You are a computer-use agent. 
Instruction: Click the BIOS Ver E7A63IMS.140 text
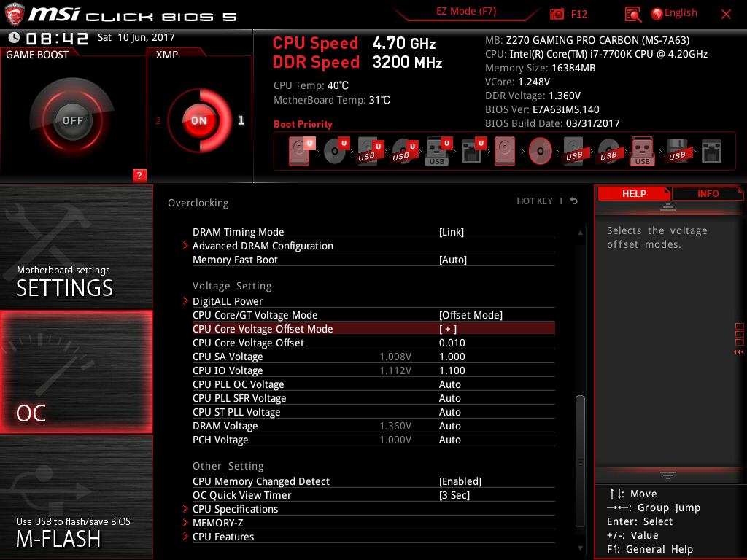pyautogui.click(x=542, y=109)
